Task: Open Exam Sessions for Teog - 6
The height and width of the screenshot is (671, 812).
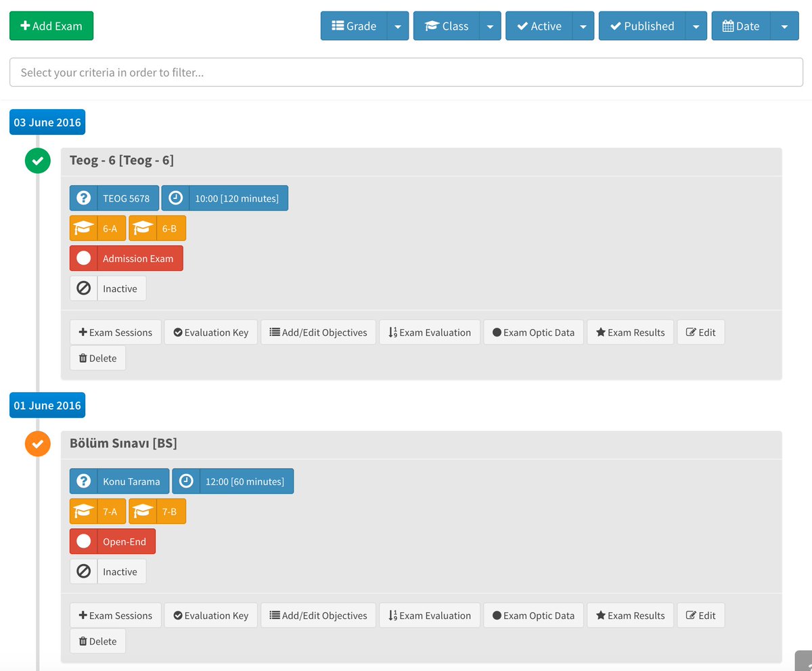Action: click(116, 332)
